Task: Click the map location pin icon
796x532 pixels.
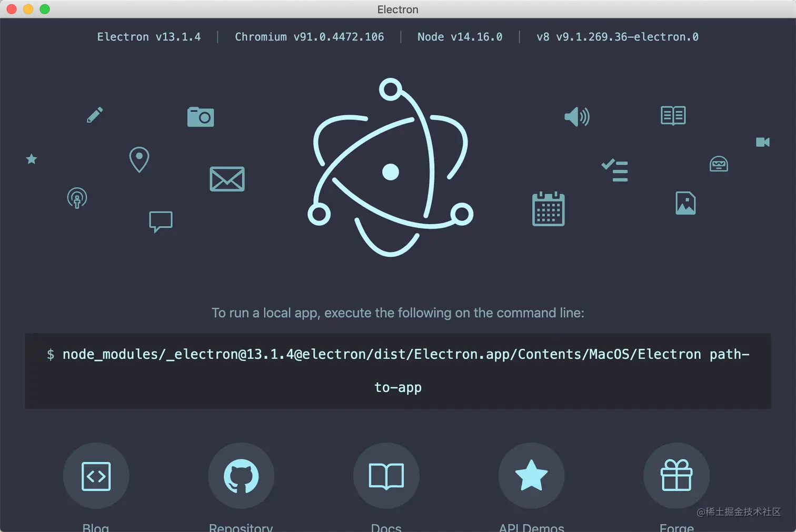Action: 140,159
